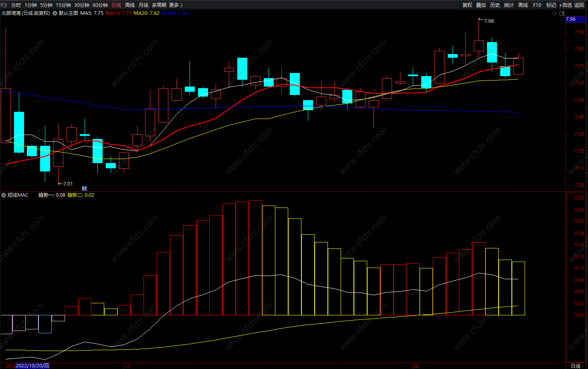This screenshot has width=588, height=369.
Task: Open F10 company information
Action: pyautogui.click(x=537, y=5)
